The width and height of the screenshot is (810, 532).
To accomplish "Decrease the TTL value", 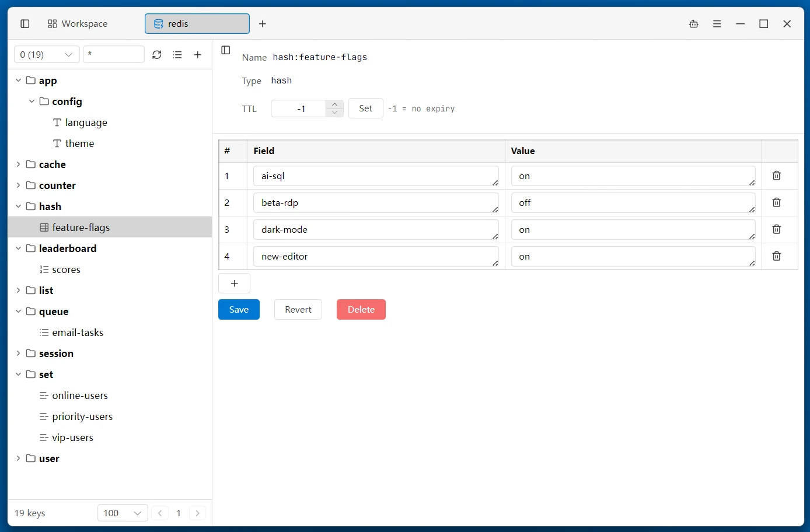I will point(334,113).
